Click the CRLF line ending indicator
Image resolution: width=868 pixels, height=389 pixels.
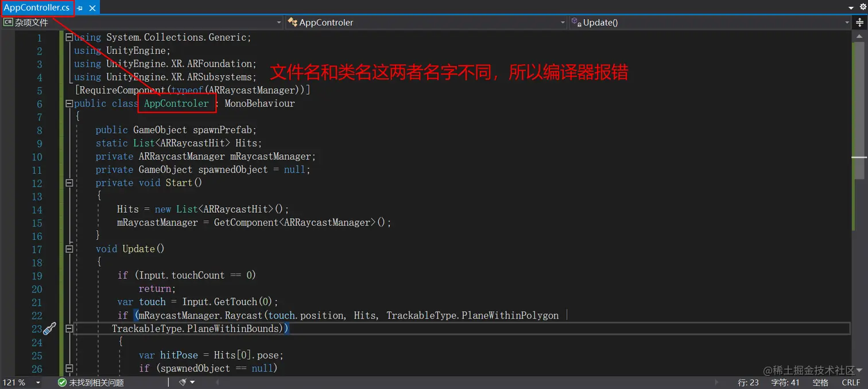pyautogui.click(x=851, y=382)
